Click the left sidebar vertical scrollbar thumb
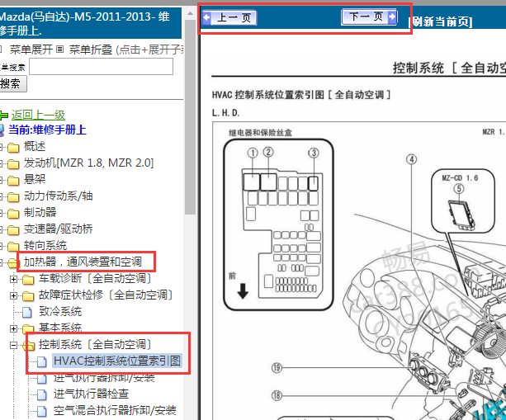This screenshot has width=506, height=420. click(x=190, y=116)
